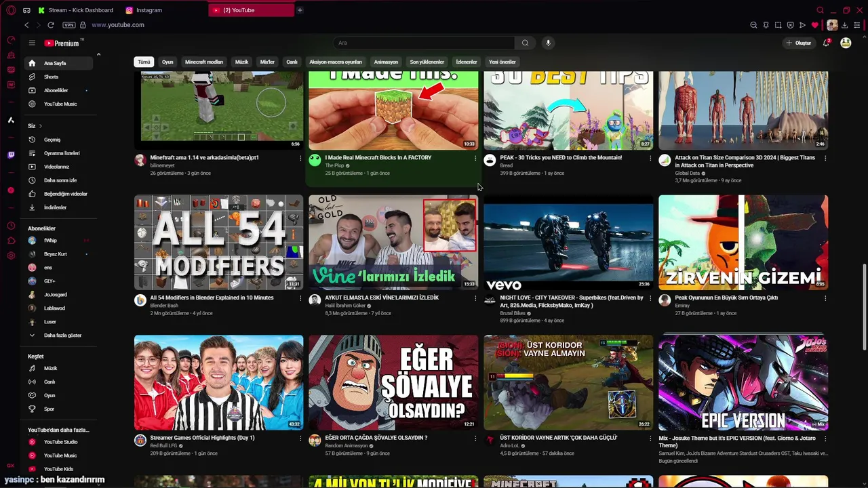Open the notifications bell
The width and height of the screenshot is (868, 488).
coord(827,43)
